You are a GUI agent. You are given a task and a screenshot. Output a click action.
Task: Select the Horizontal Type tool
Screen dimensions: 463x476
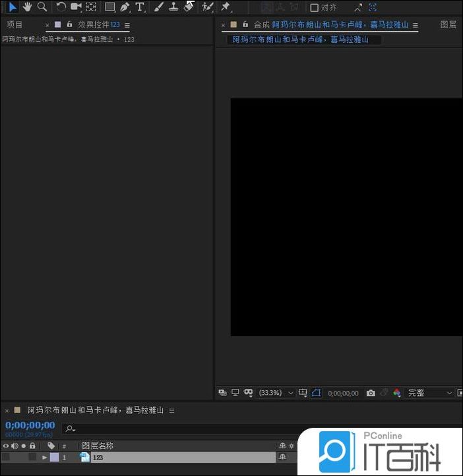(140, 7)
